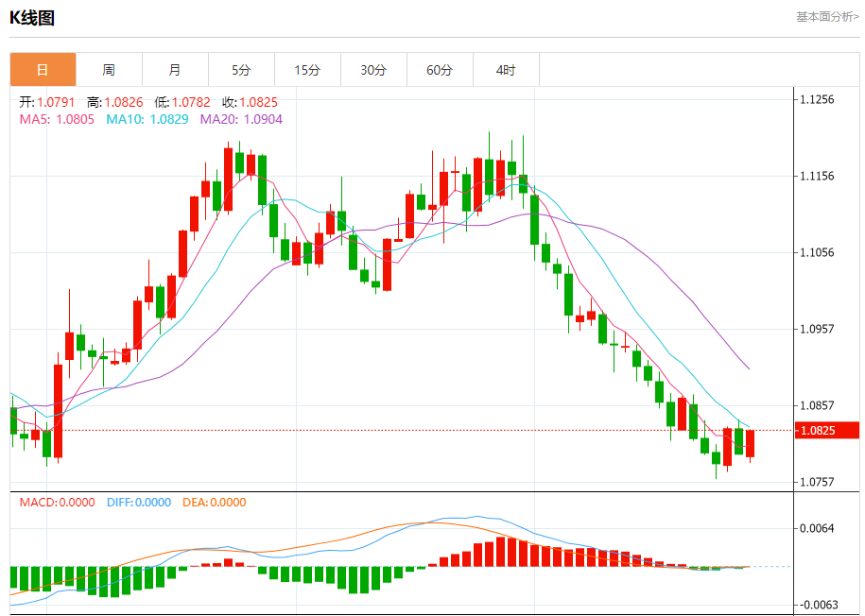Click the 0.0064 MACD axis label
This screenshot has width=865, height=616.
pyautogui.click(x=817, y=527)
